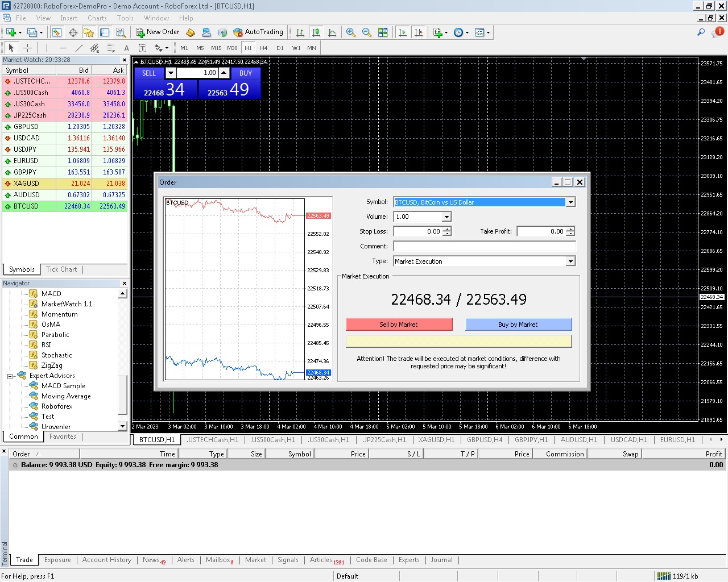The width and height of the screenshot is (728, 582).
Task: Open the Favorites tab in Navigator
Action: click(x=63, y=436)
